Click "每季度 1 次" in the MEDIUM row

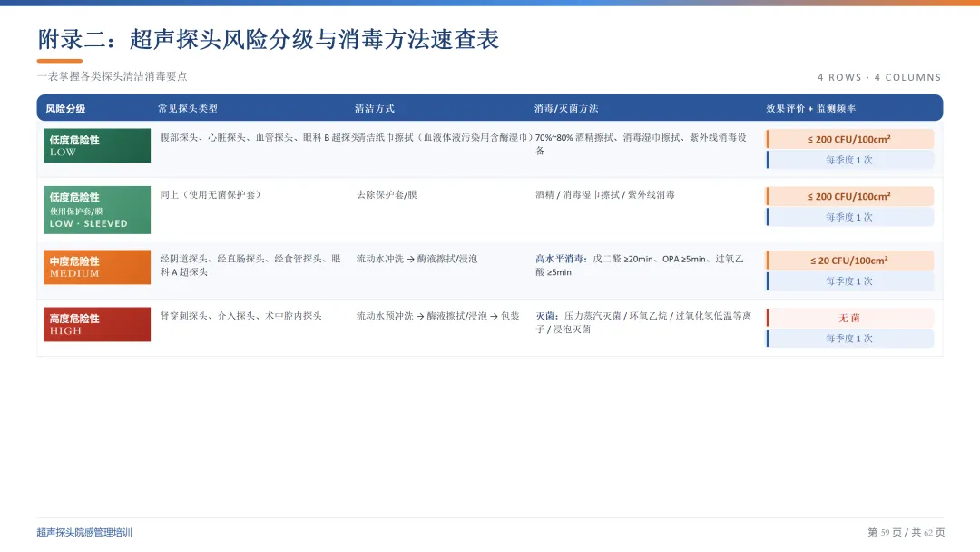click(x=849, y=281)
